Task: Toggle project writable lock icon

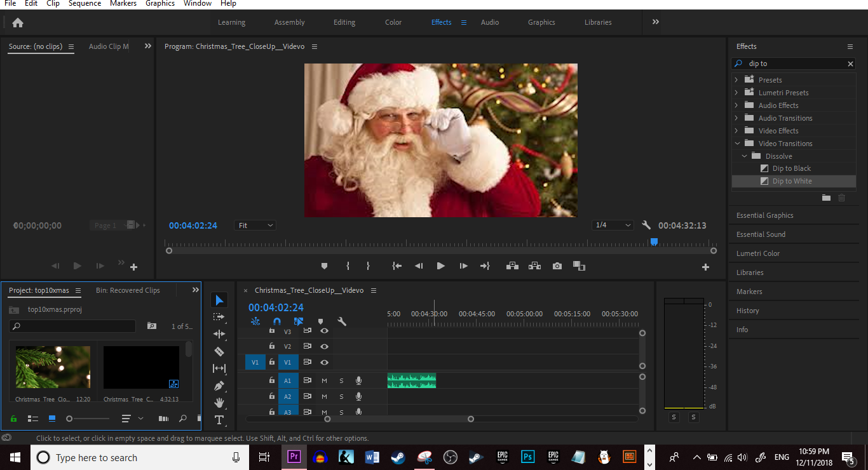Action: (x=13, y=419)
